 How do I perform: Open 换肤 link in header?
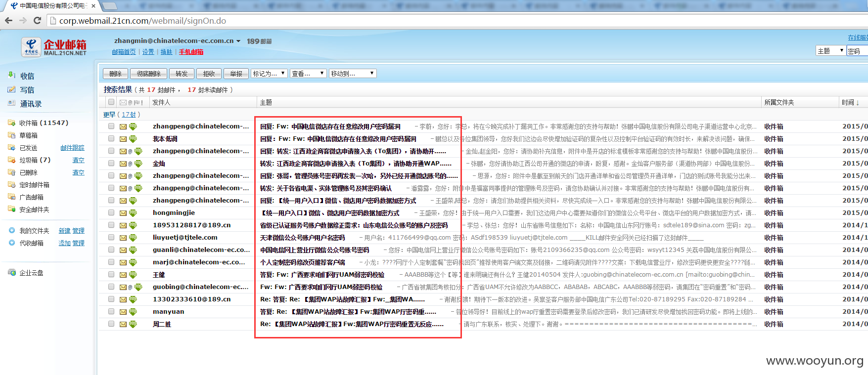click(x=167, y=52)
